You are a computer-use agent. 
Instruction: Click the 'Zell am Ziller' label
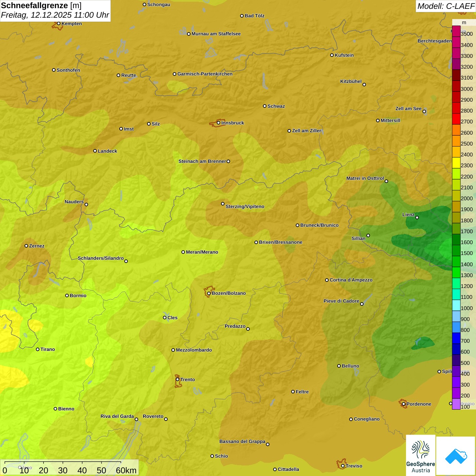point(307,131)
